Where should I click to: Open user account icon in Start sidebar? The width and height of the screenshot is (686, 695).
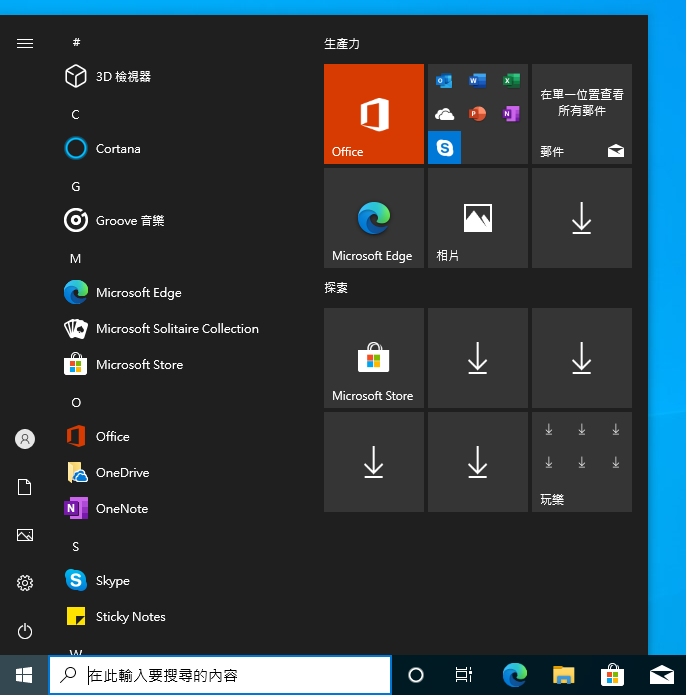(x=25, y=439)
